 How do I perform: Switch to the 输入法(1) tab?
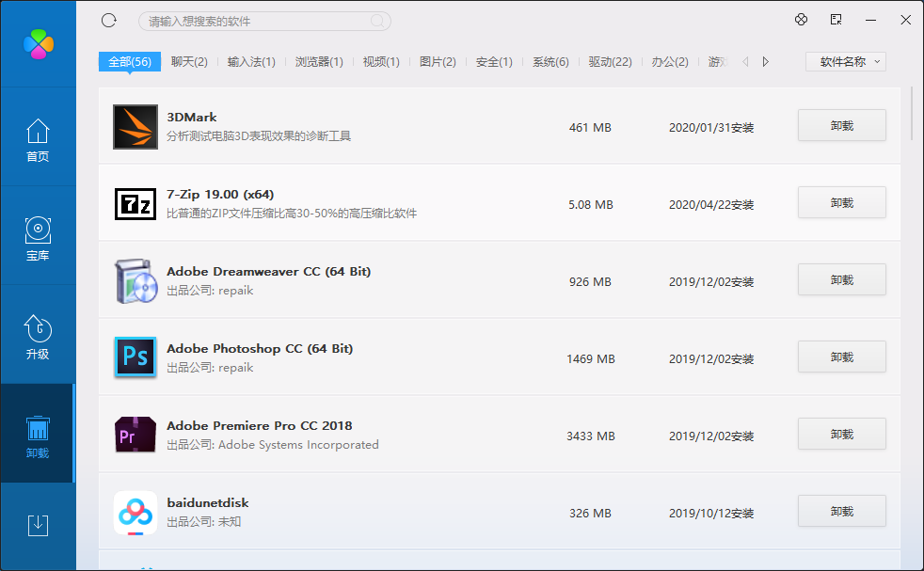[251, 62]
